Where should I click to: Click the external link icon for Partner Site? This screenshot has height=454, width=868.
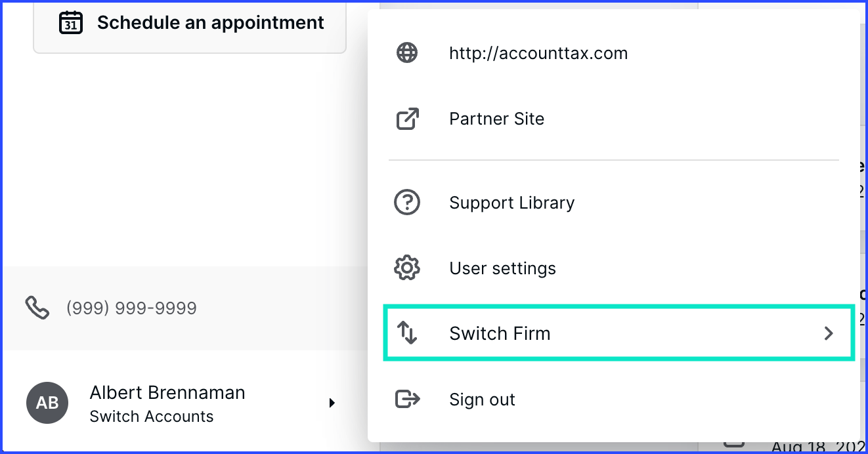407,119
